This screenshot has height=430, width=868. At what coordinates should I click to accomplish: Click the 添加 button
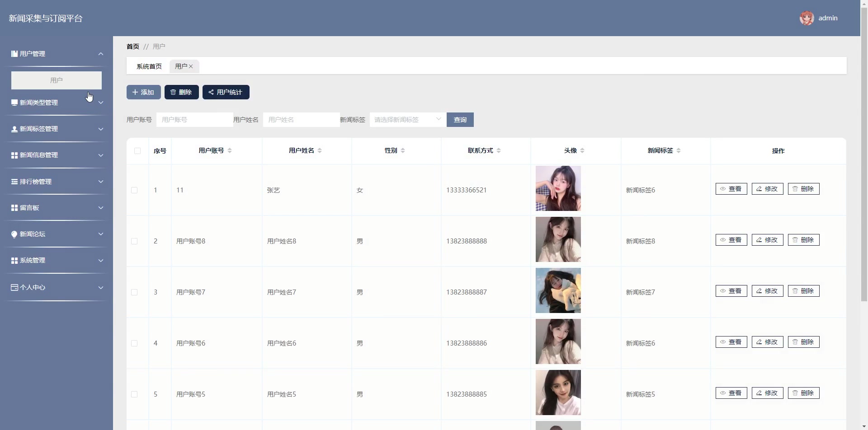(144, 92)
